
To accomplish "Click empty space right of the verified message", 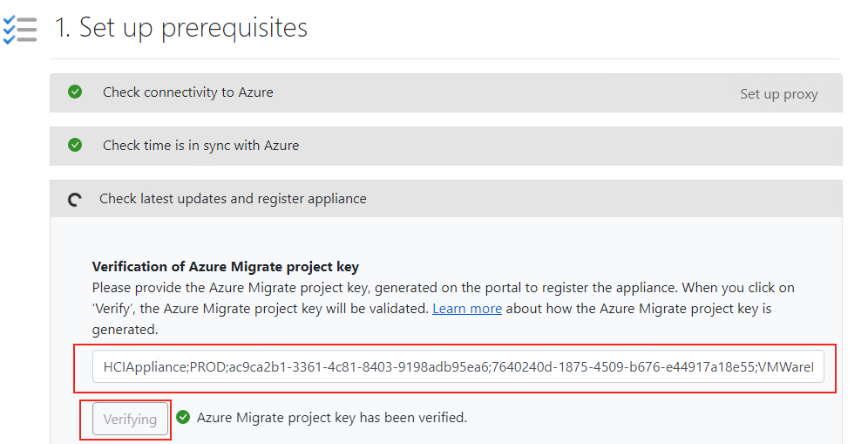I will pyautogui.click(x=654, y=418).
